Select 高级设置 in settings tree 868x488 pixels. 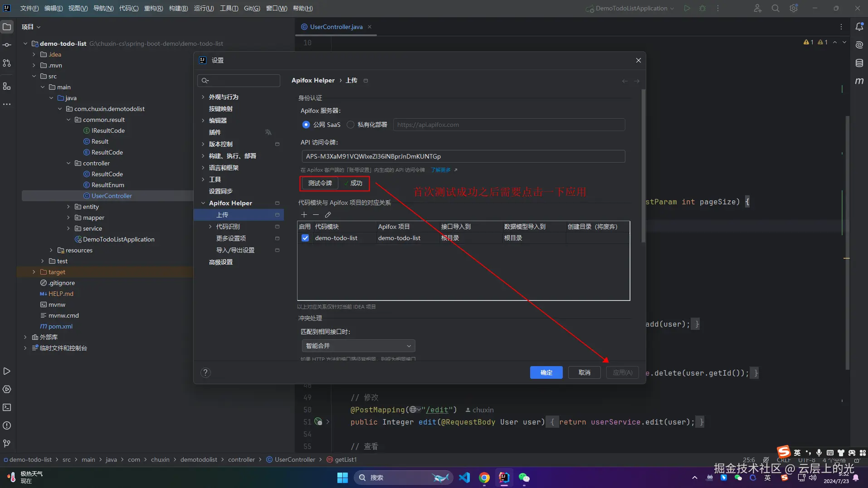click(x=221, y=262)
